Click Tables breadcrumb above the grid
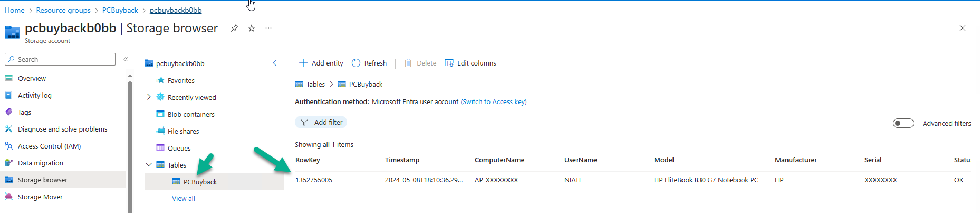980x213 pixels. [x=315, y=84]
